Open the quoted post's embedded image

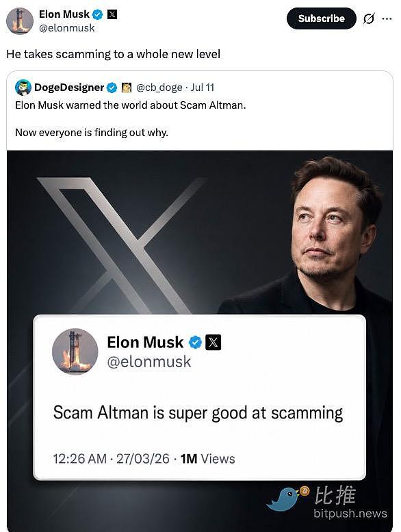coord(200,341)
